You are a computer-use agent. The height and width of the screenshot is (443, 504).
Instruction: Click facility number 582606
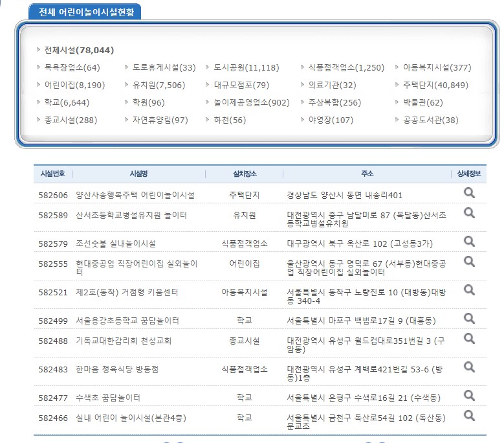point(53,196)
